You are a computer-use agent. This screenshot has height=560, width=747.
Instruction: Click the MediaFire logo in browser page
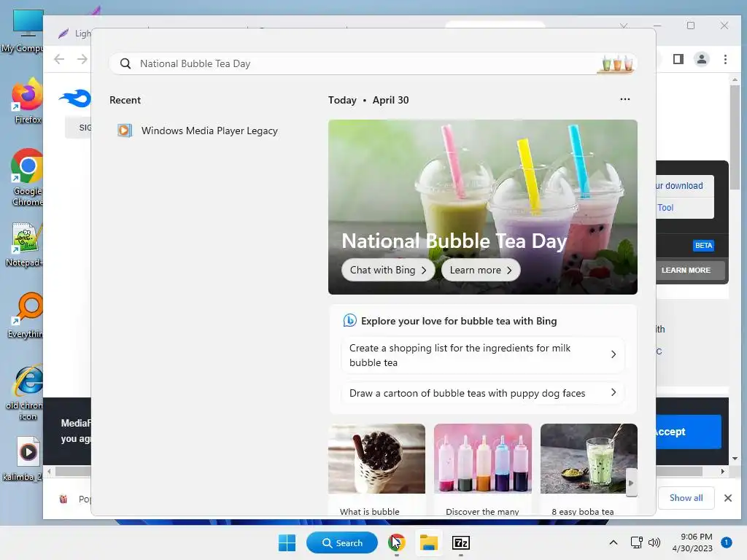[x=75, y=98]
